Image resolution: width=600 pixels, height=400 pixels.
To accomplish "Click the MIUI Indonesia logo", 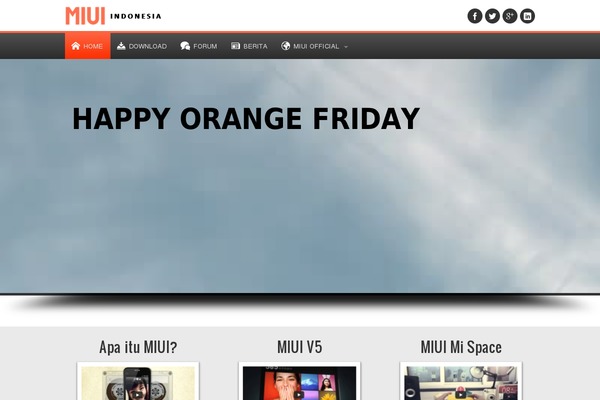I will point(113,16).
